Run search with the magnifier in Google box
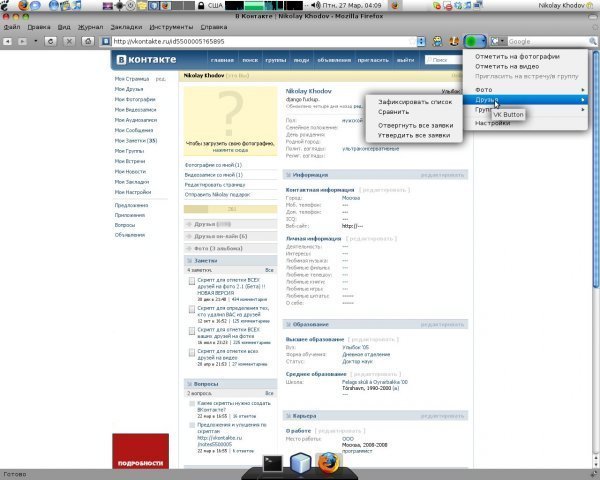The height and width of the screenshot is (480, 600). coord(593,41)
